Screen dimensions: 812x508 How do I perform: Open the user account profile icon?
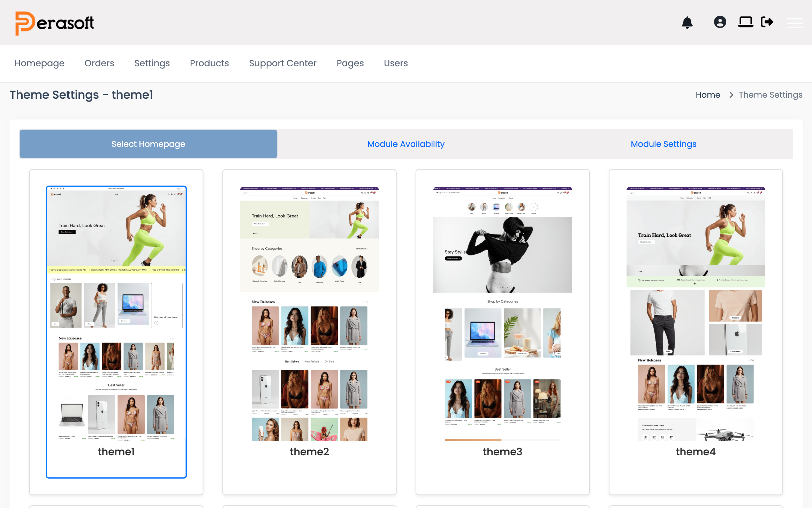[x=720, y=22]
